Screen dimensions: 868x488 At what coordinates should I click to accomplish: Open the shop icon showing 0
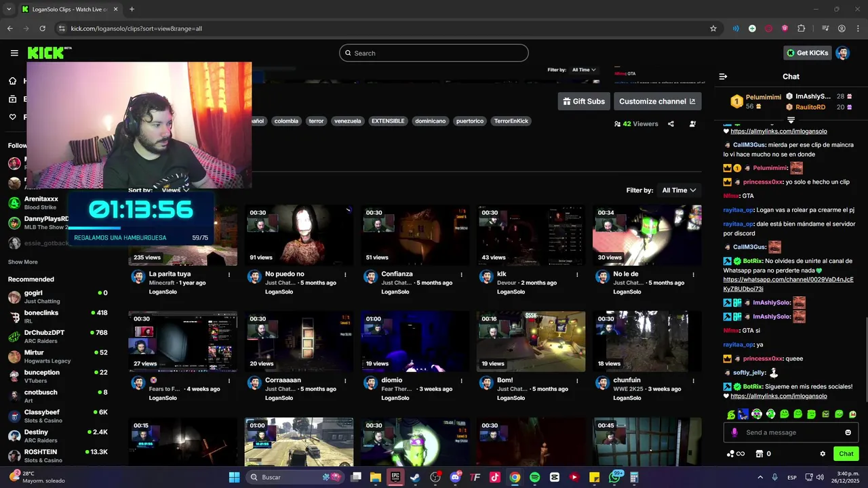[763, 454]
